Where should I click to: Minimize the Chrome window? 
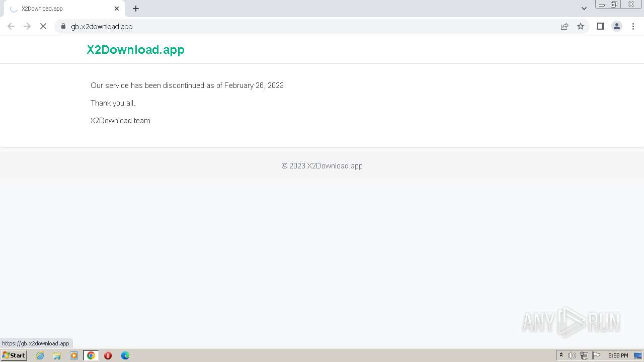point(601,5)
